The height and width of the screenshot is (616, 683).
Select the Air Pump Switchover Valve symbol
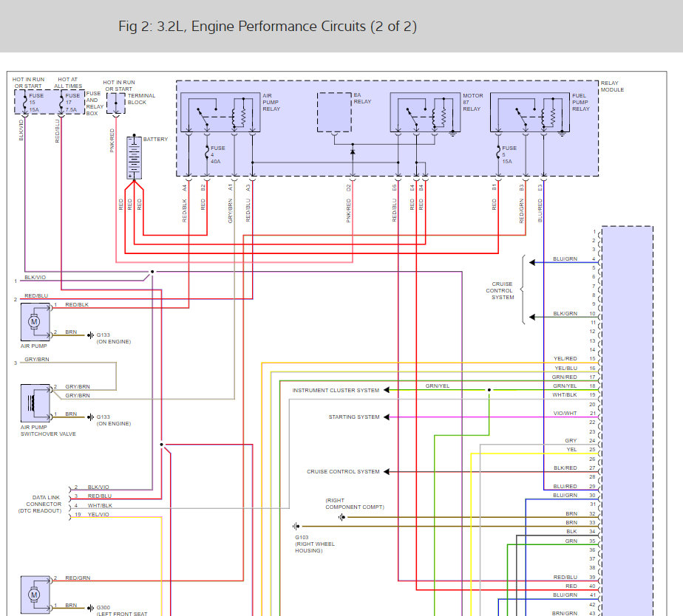click(35, 403)
